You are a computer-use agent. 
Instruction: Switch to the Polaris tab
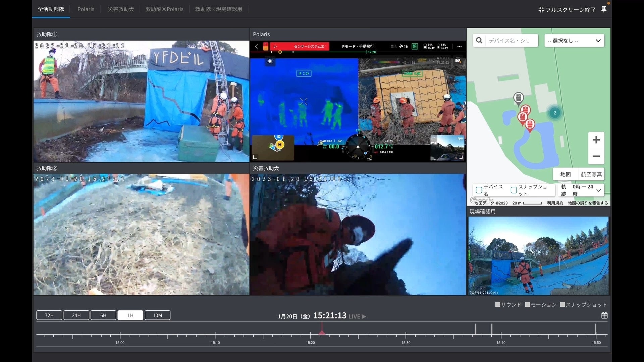click(86, 9)
